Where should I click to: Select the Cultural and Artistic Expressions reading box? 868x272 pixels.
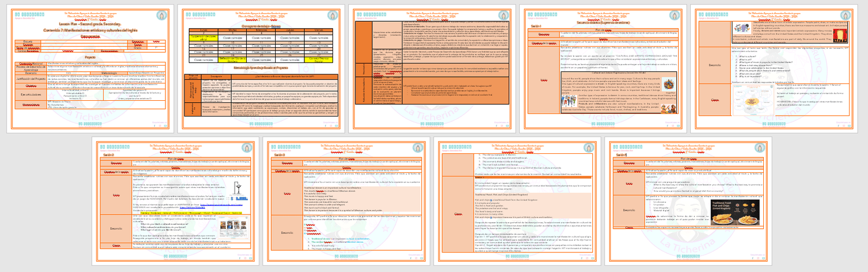pyautogui.click(x=618, y=91)
